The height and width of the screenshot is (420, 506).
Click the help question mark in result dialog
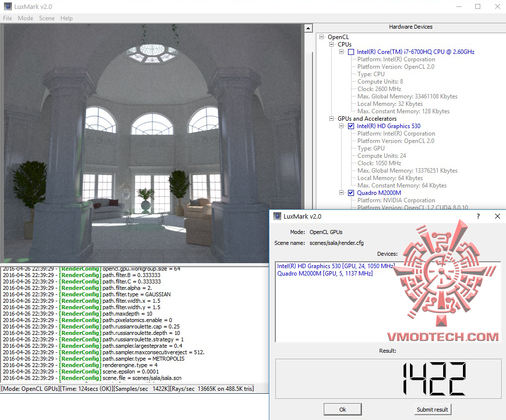[x=478, y=216]
